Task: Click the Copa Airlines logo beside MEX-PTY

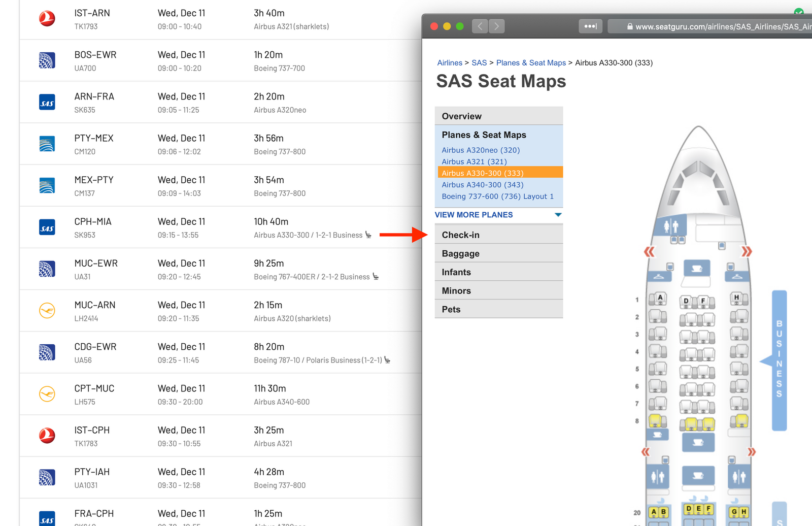Action: point(47,186)
